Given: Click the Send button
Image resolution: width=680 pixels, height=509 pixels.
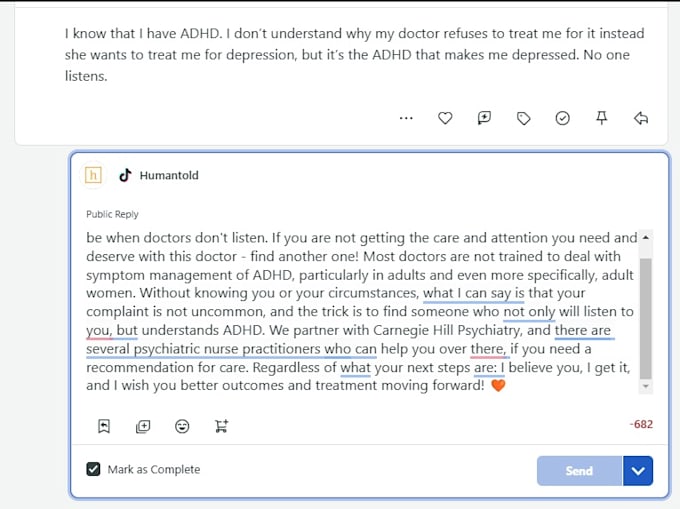Looking at the screenshot, I should (579, 471).
